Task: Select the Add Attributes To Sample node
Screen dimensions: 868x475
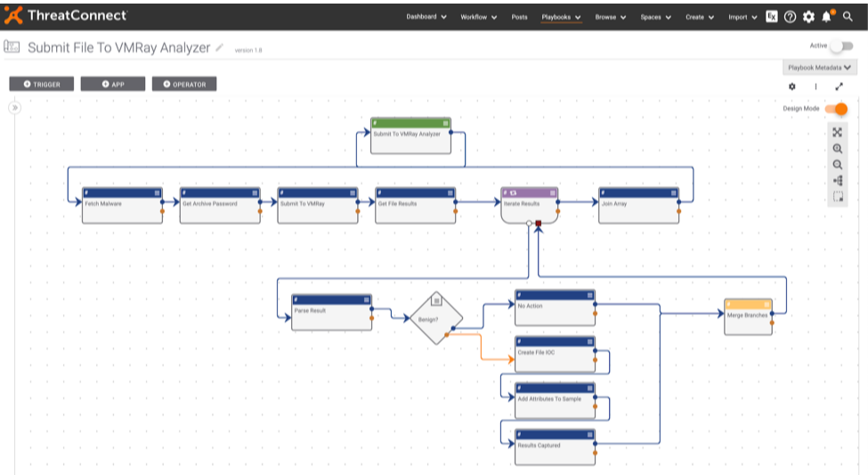Action: click(x=556, y=400)
